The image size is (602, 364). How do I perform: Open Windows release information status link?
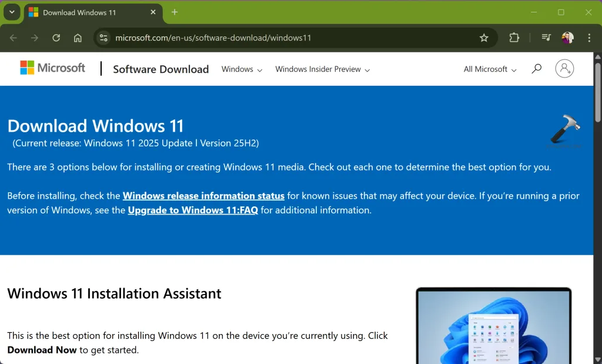pos(203,196)
